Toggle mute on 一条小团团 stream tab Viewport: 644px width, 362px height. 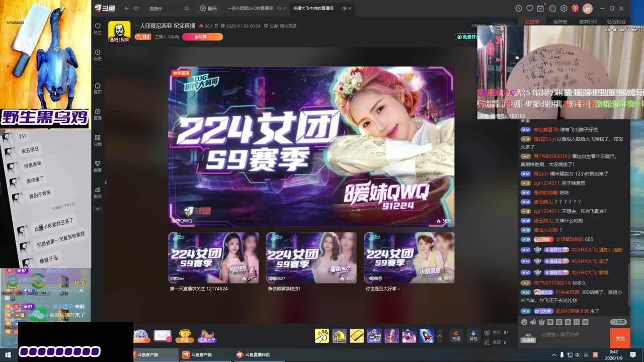(279, 9)
